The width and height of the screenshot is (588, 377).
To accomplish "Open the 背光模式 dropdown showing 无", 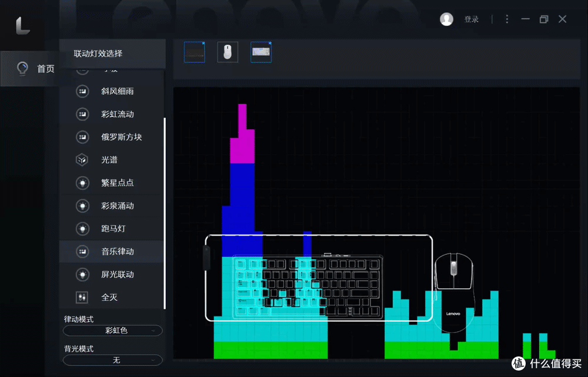I will tap(113, 360).
